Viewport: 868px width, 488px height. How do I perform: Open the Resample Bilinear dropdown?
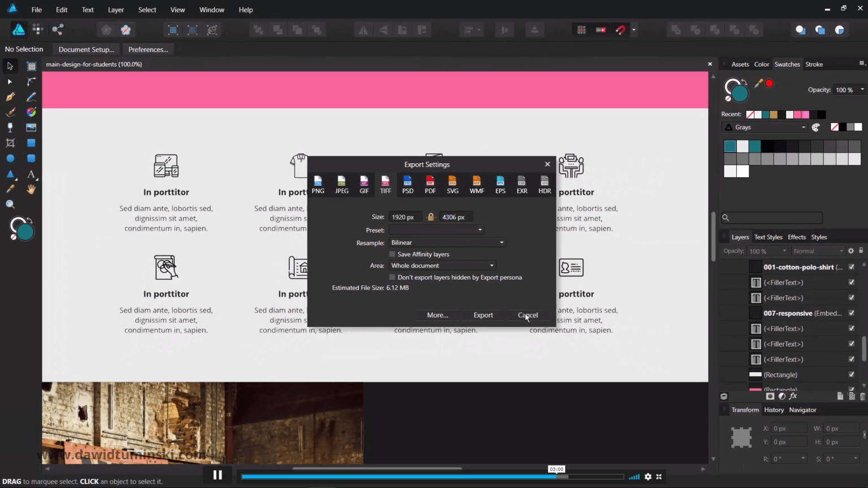447,242
